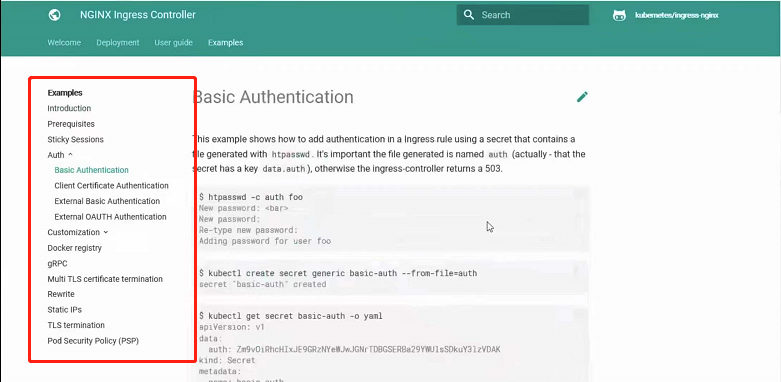
Task: Switch to the Welcome tab
Action: click(64, 42)
